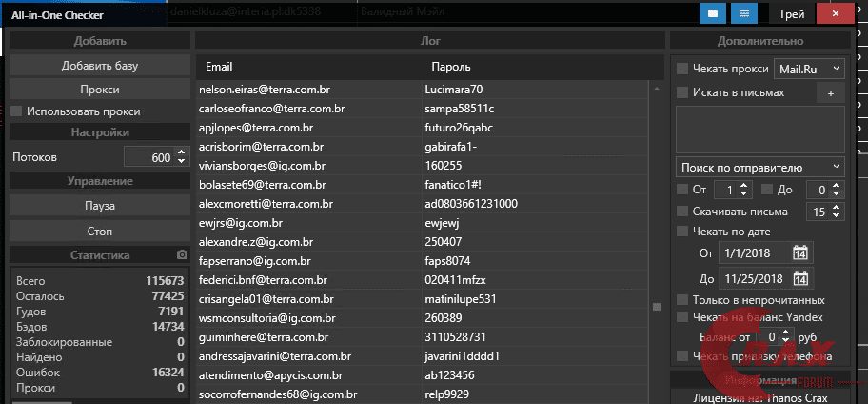Increase Скачивать письма count stepper
This screenshot has width=868, height=404.
pyautogui.click(x=836, y=208)
